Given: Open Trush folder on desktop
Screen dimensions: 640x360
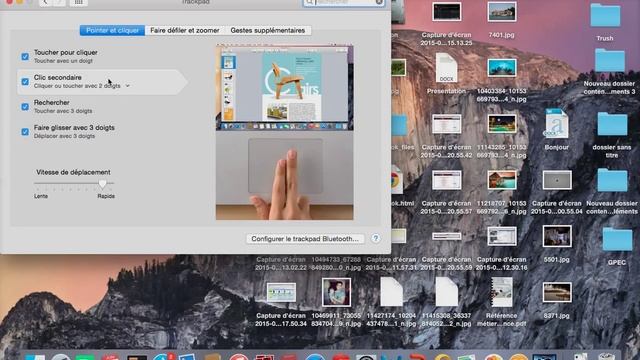Looking at the screenshot, I should point(605,16).
